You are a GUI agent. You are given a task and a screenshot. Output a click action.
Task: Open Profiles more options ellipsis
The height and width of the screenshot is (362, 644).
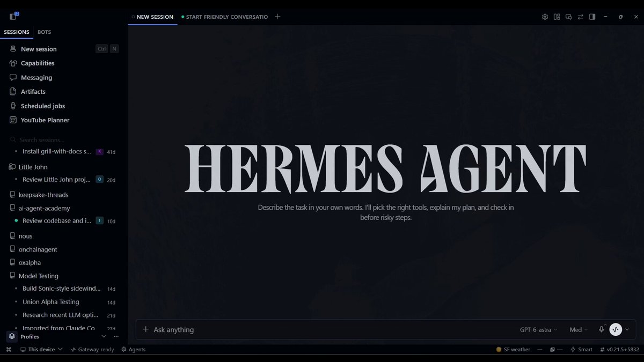(116, 337)
